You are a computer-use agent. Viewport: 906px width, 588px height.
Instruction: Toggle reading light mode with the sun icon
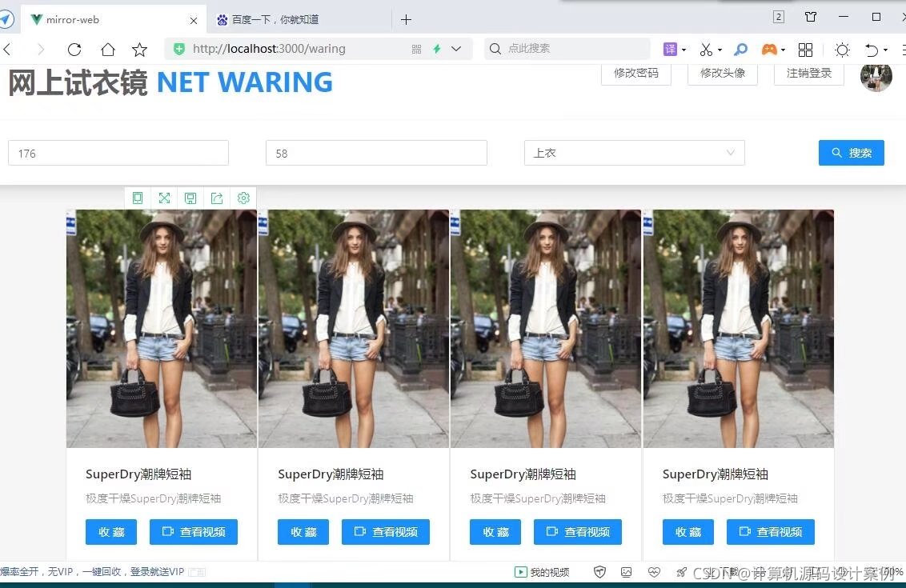[842, 49]
